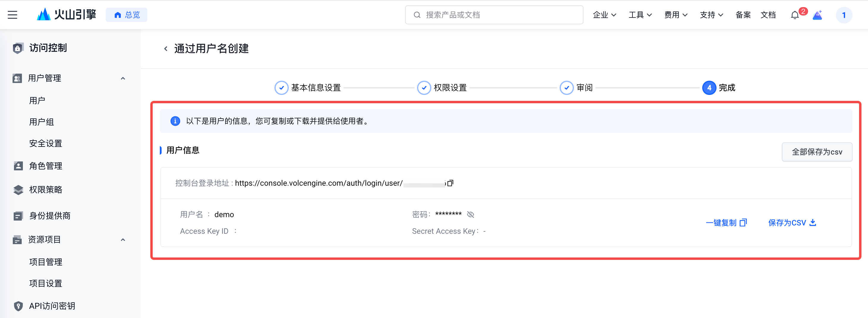Click the 通过用户名创建 page title
868x318 pixels.
coord(211,49)
